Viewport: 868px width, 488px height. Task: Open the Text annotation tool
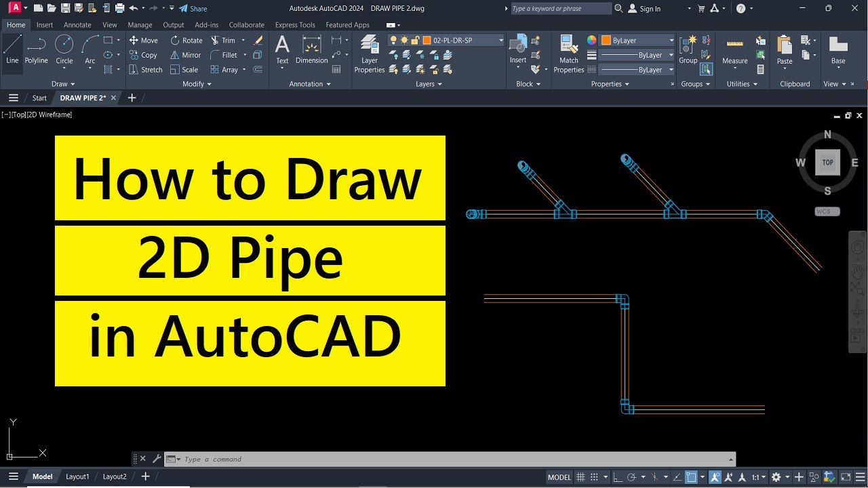click(282, 50)
